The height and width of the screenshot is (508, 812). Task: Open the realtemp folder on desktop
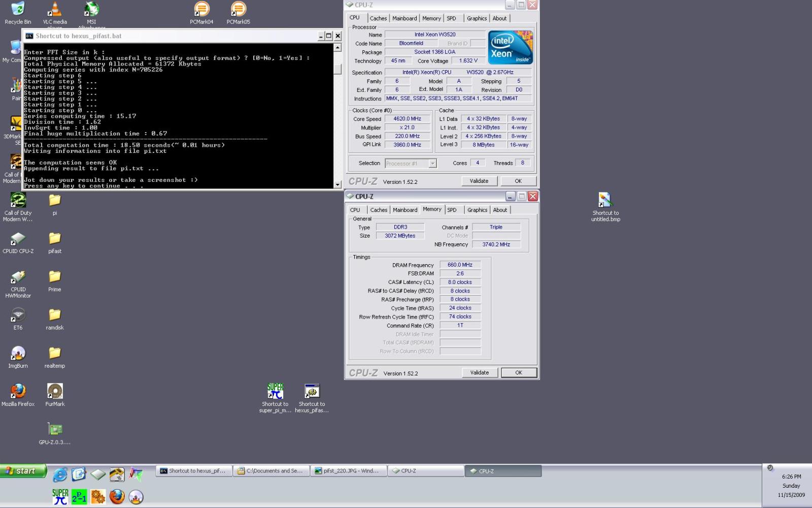(x=55, y=357)
